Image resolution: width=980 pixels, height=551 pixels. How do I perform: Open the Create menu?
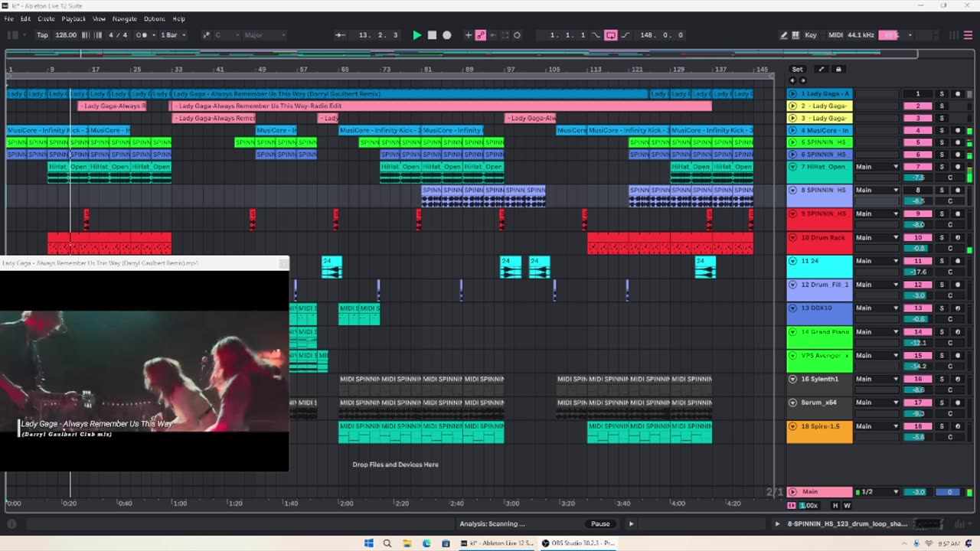(46, 18)
